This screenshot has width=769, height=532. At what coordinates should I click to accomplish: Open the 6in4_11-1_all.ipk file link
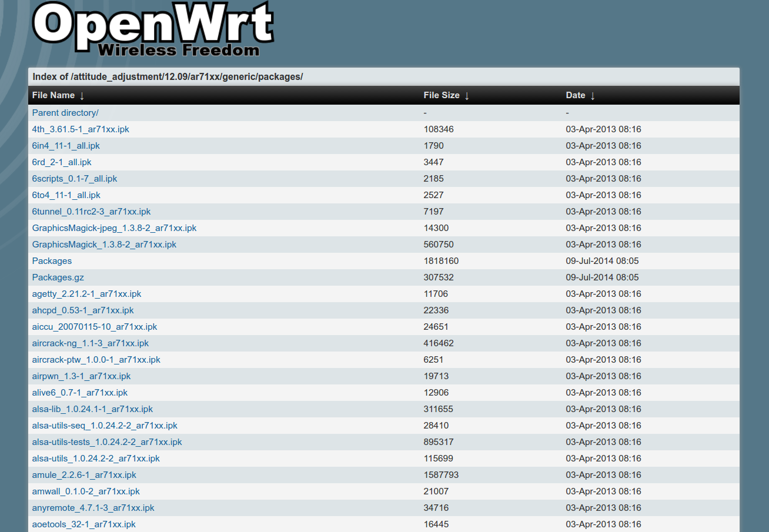click(66, 146)
